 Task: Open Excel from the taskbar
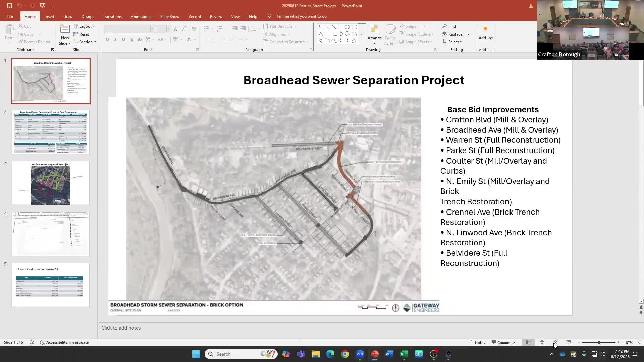click(x=404, y=354)
